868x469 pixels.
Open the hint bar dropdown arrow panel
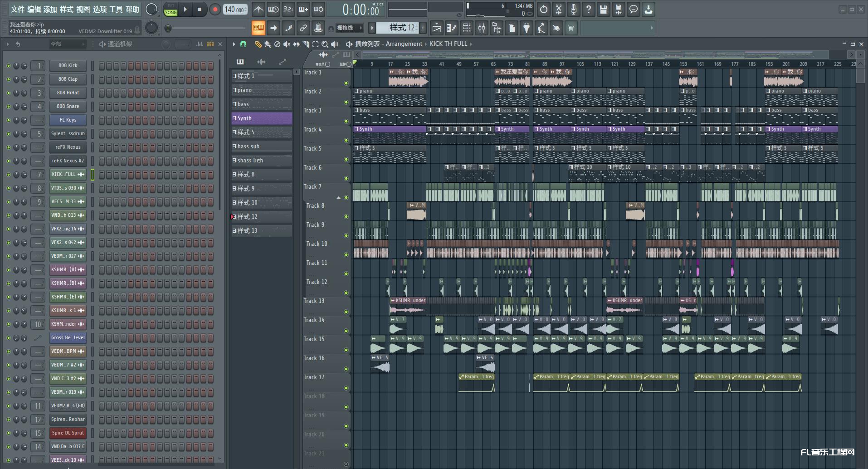point(617,28)
